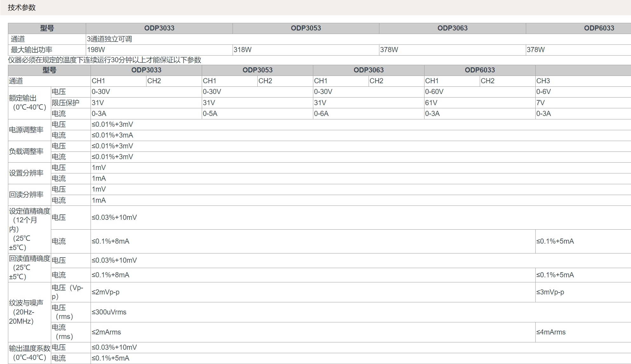Screen dimensions: 631x364
Task: Click the ≤2mVp-p ripple value
Action: pyautogui.click(x=105, y=292)
